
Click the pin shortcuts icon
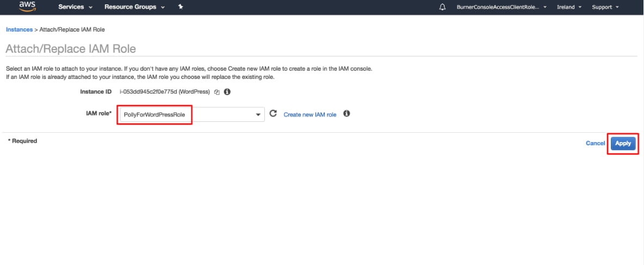click(x=181, y=7)
